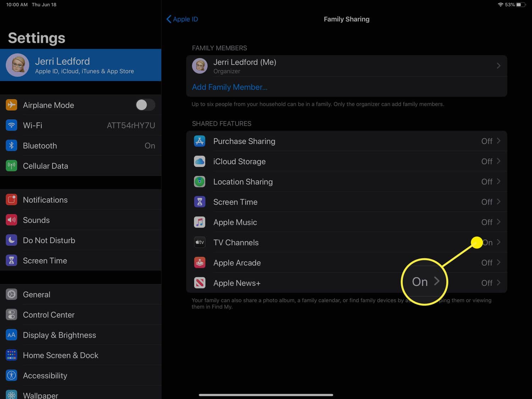Screen dimensions: 532x399
Task: Tap organizer avatar in Family Members
Action: tap(200, 66)
